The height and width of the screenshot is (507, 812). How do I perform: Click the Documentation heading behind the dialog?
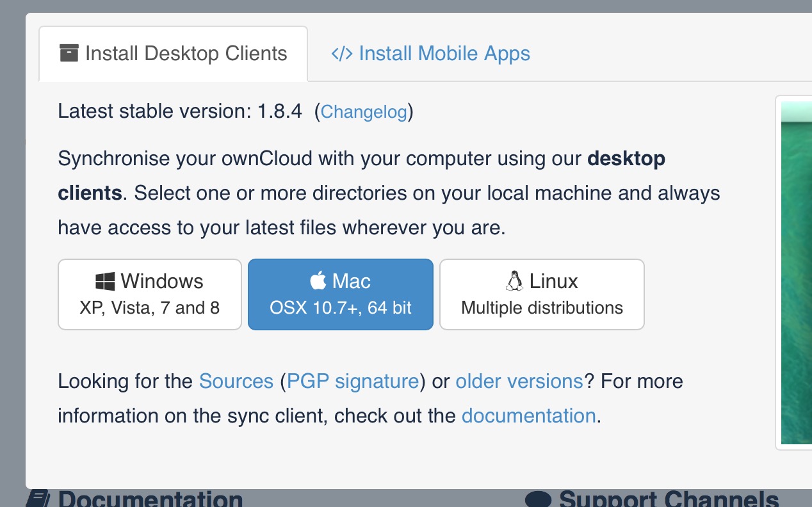click(x=150, y=499)
